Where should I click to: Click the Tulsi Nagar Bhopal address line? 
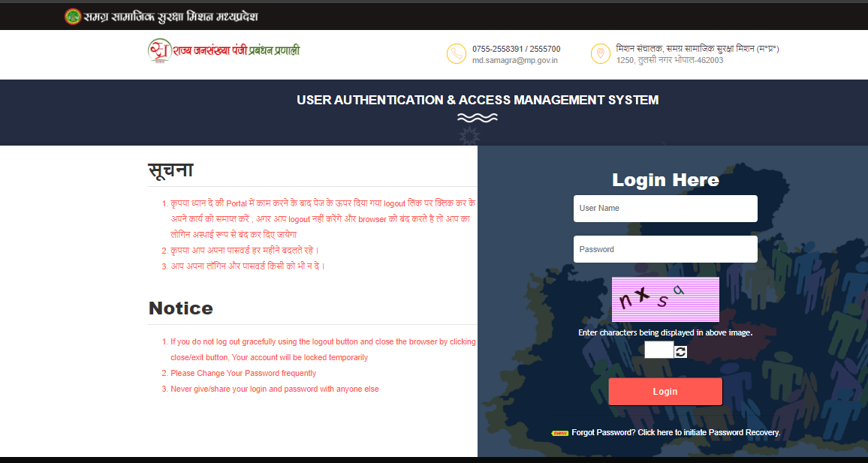click(670, 60)
